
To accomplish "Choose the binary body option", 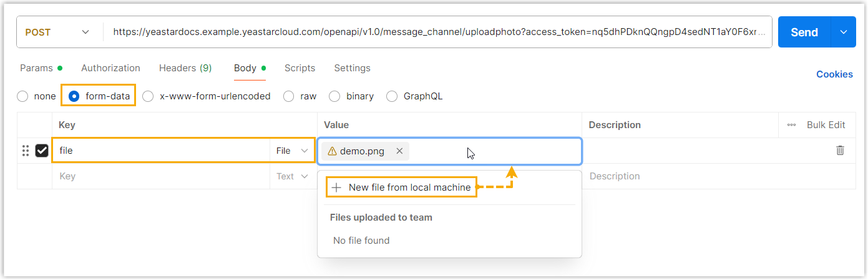I will point(334,96).
